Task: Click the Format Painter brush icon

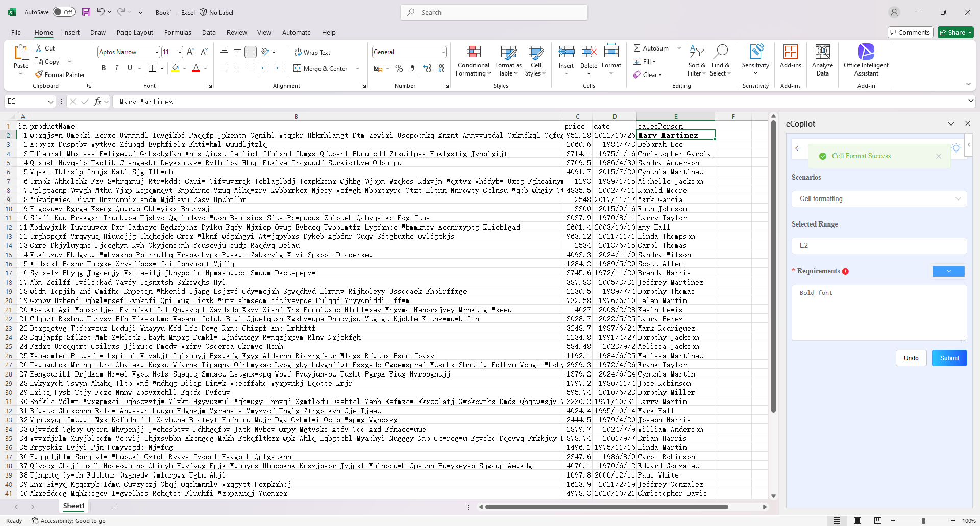Action: coord(39,74)
